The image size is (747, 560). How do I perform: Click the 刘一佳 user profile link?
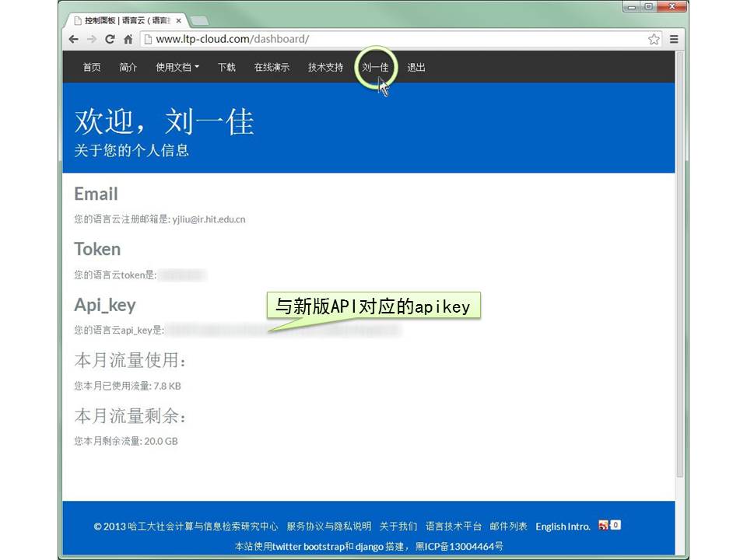point(375,67)
